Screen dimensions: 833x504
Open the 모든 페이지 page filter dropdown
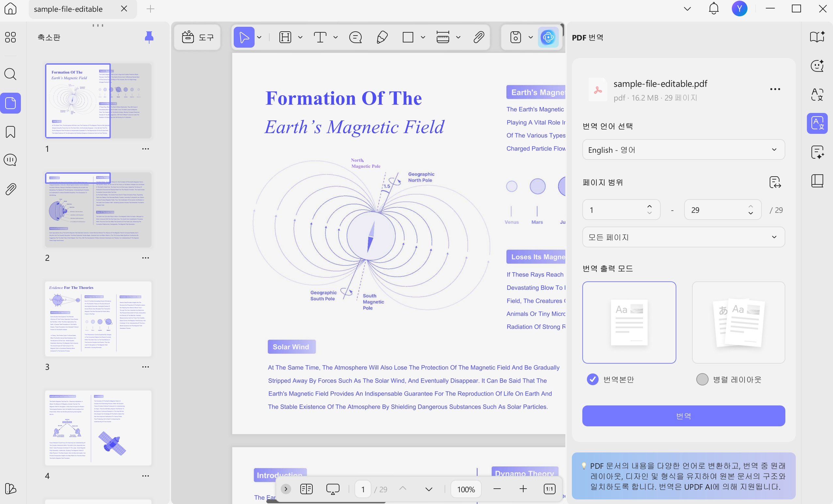[683, 237]
